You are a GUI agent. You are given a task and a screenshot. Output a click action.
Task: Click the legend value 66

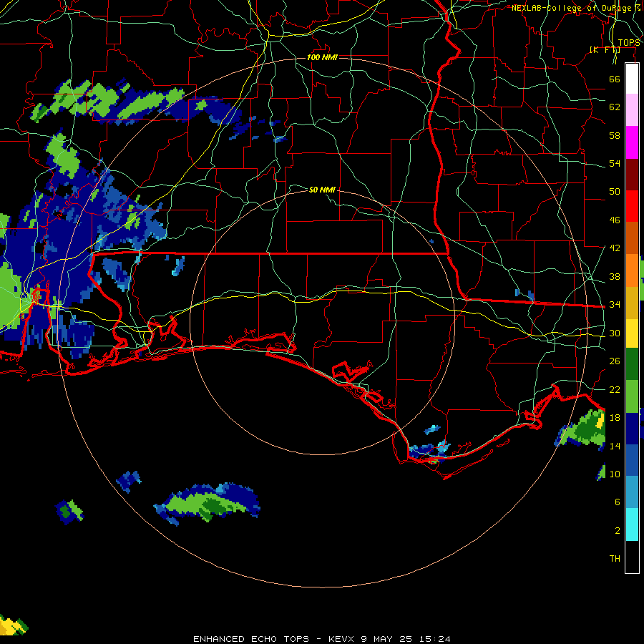[x=615, y=79]
